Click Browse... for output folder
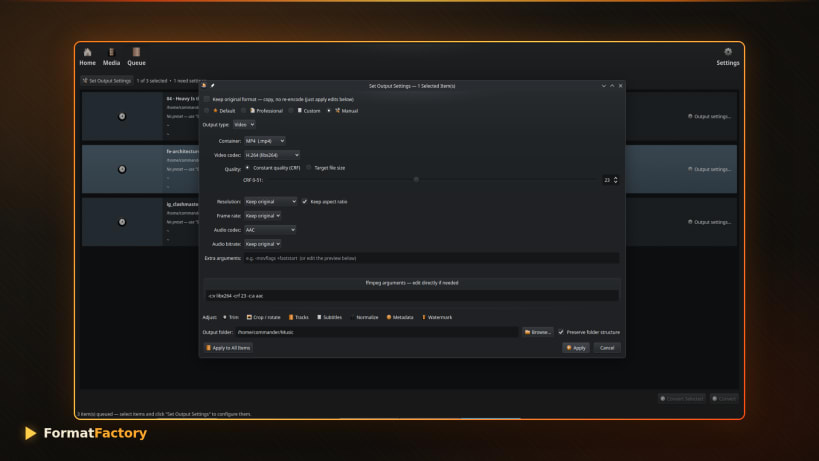Image resolution: width=819 pixels, height=461 pixels. [537, 332]
